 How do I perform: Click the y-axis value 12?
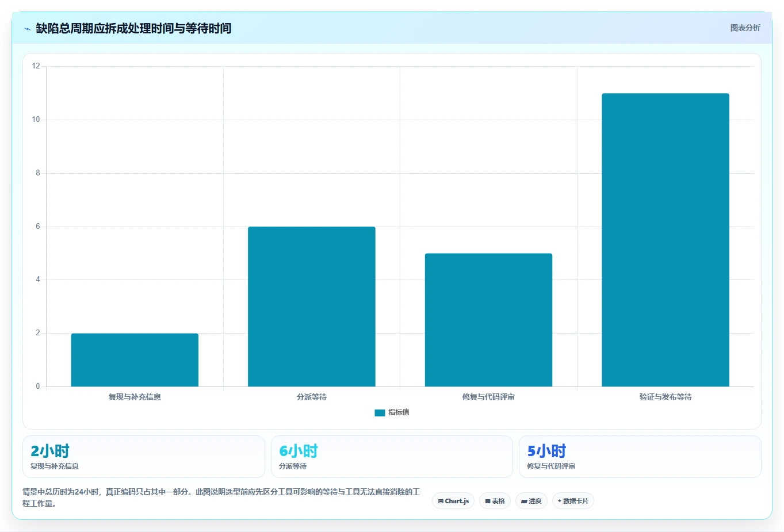pos(36,66)
